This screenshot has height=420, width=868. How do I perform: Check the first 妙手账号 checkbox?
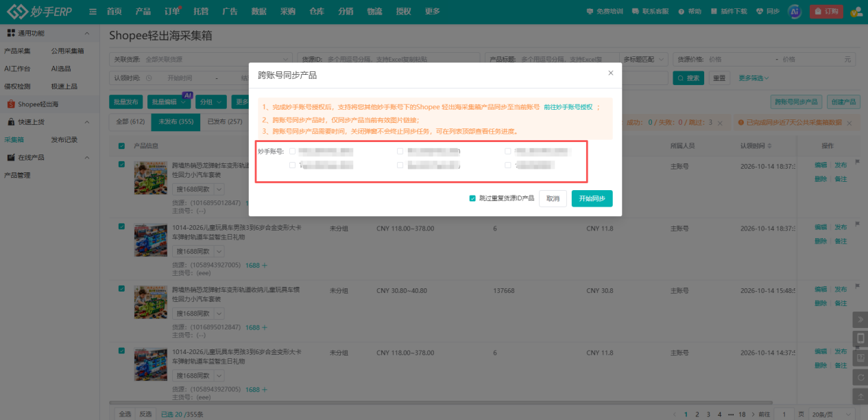[293, 150]
